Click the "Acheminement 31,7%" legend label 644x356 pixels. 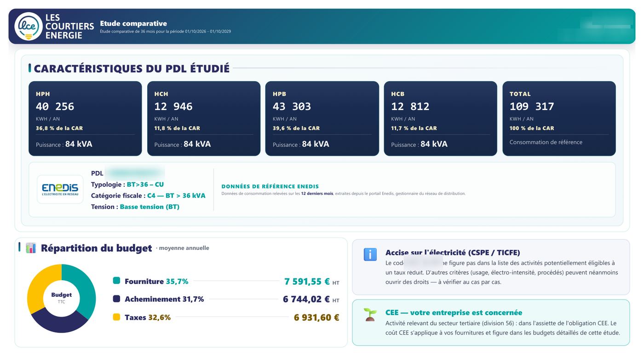[164, 299]
